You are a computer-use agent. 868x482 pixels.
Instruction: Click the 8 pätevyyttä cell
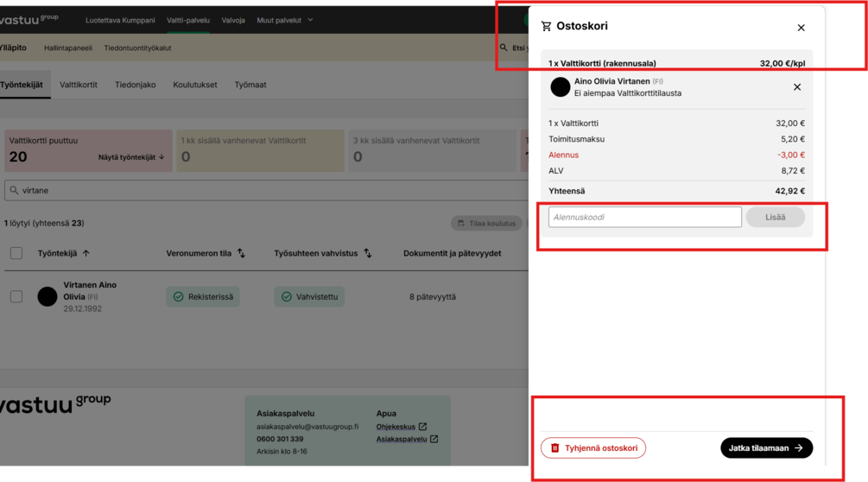coord(433,296)
